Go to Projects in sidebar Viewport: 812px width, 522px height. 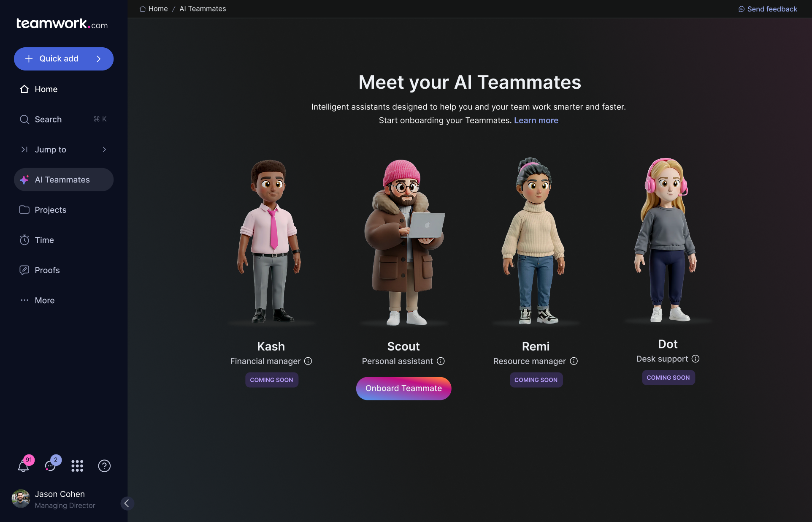coord(50,210)
